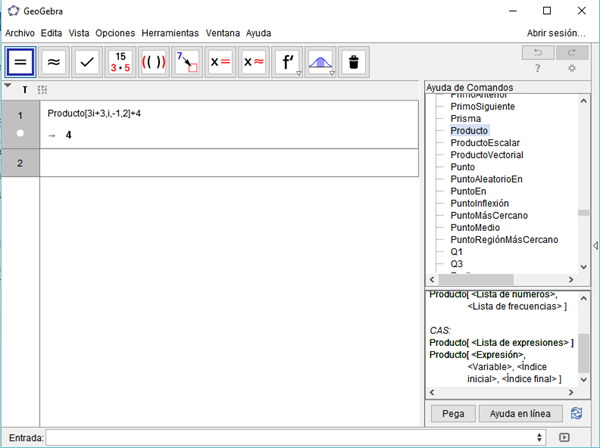
Task: Select the Solve Numerically (x≈) tool
Action: [x=254, y=62]
